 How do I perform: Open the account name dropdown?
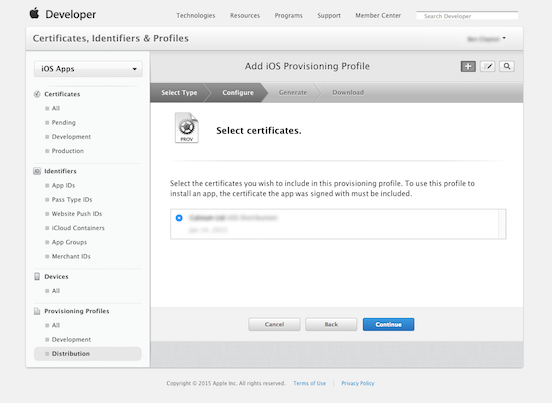pyautogui.click(x=487, y=38)
